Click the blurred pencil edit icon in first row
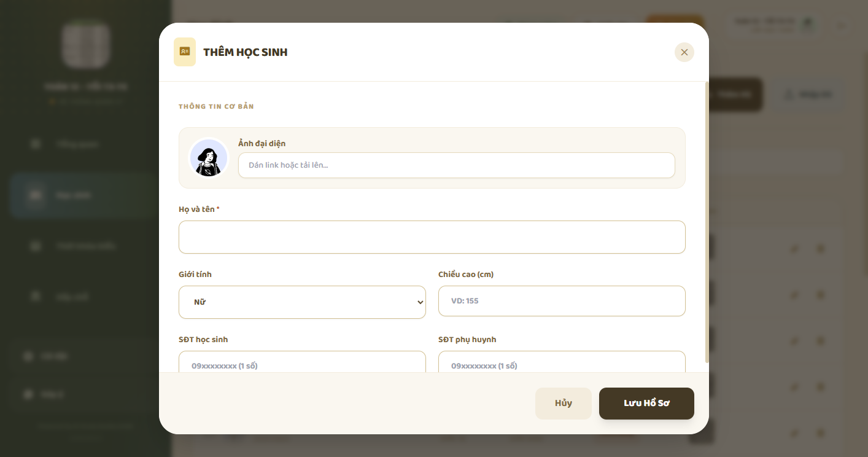The image size is (868, 457). 794,249
